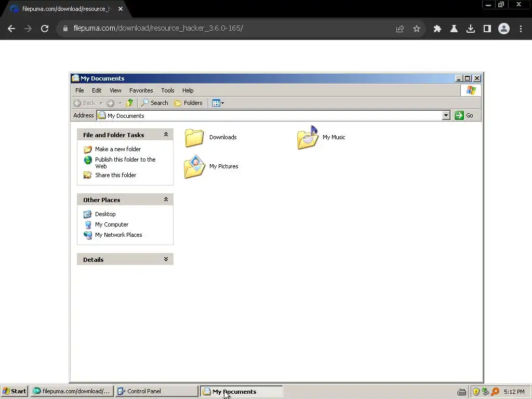View the site lock security icon

tap(65, 29)
